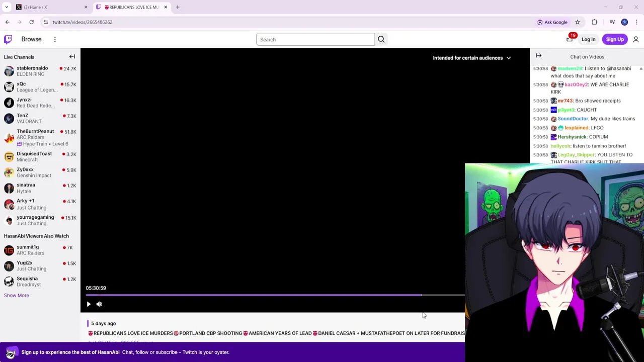Click SoundDoctor username in chat
The width and height of the screenshot is (644, 362).
573,119
